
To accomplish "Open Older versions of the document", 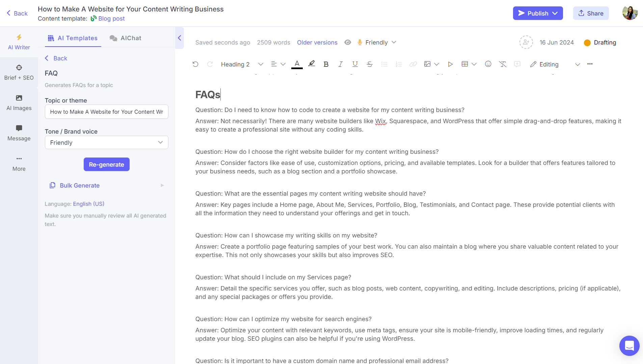I will click(x=317, y=42).
